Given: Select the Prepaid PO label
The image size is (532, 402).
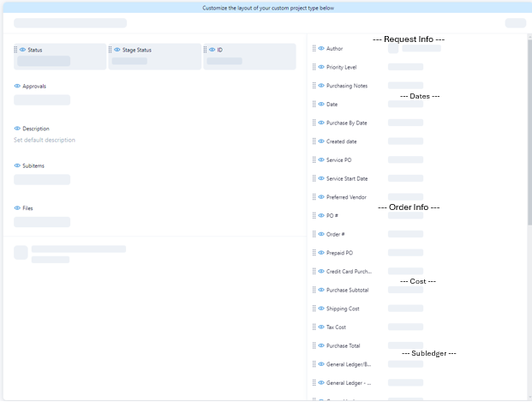Looking at the screenshot, I should coord(339,253).
